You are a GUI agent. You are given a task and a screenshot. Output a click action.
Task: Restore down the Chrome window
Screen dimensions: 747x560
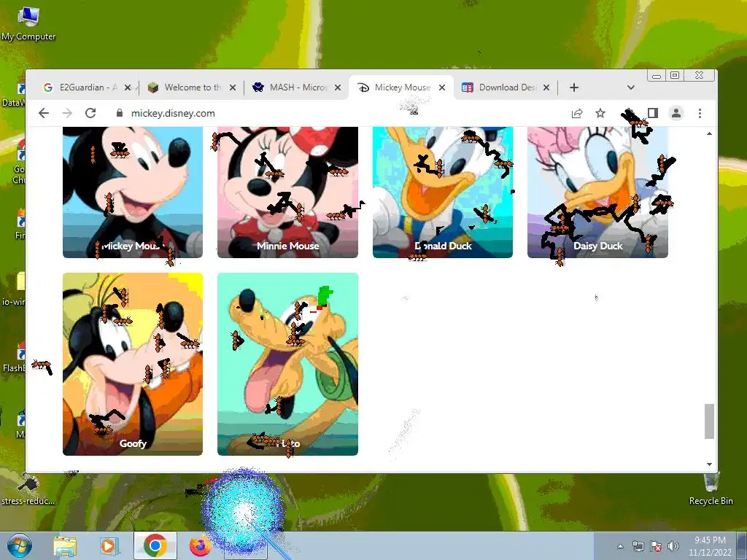click(x=675, y=75)
